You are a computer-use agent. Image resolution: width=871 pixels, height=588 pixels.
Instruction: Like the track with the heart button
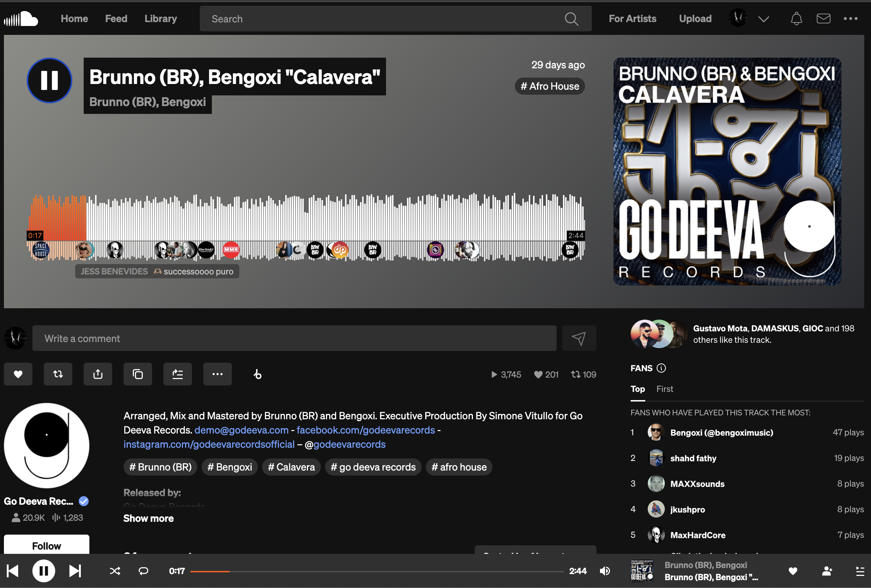(x=18, y=374)
